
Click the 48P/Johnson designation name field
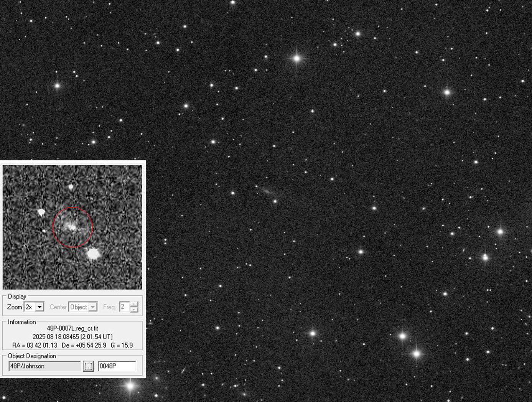tap(44, 366)
